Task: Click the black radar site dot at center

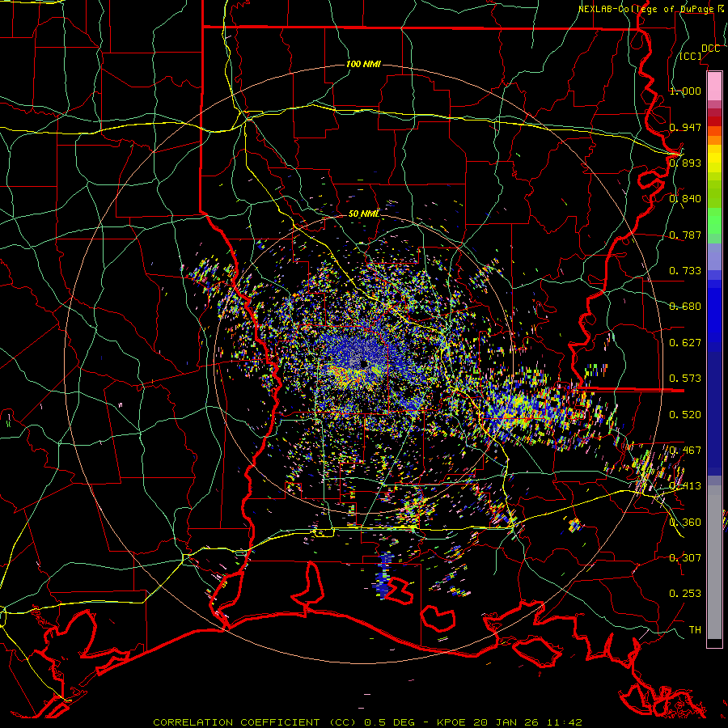Action: [364, 364]
